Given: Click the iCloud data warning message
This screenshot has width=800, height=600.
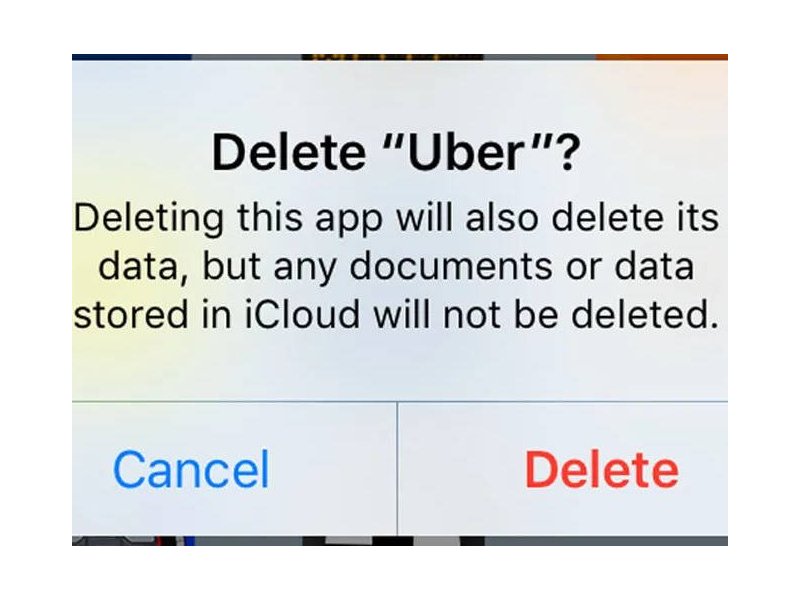Looking at the screenshot, I should [396, 266].
